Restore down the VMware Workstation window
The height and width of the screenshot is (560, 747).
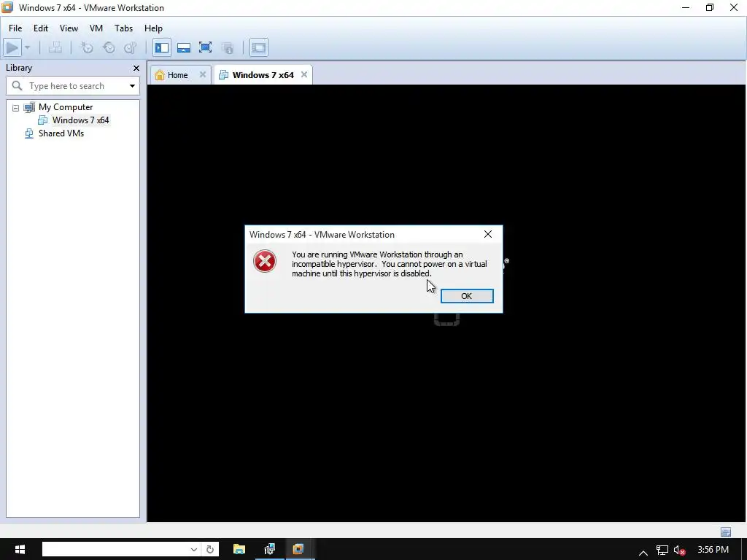pyautogui.click(x=710, y=7)
